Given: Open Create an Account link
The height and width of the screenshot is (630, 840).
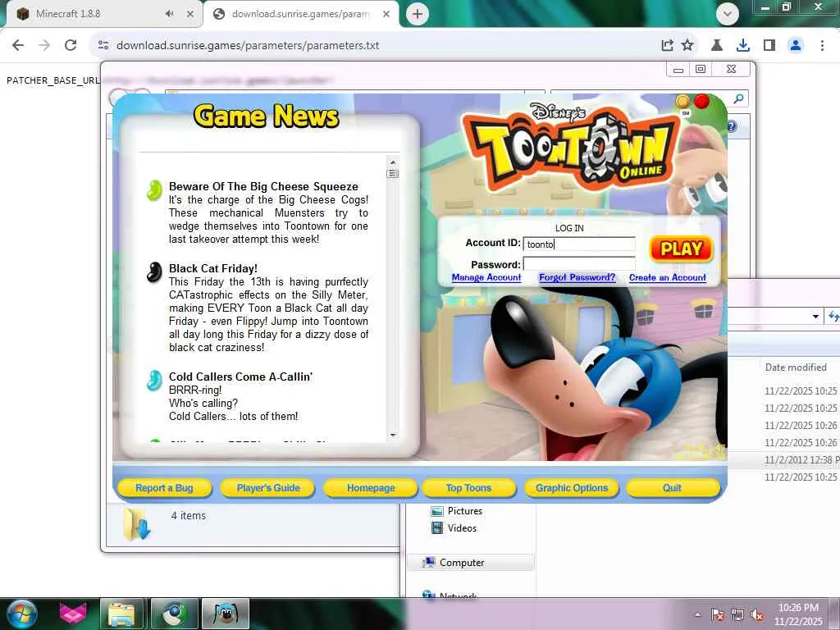Looking at the screenshot, I should click(x=668, y=277).
